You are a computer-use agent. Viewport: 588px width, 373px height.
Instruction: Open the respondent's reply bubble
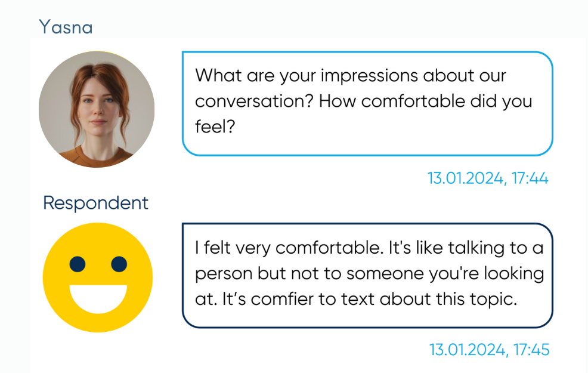[367, 276]
